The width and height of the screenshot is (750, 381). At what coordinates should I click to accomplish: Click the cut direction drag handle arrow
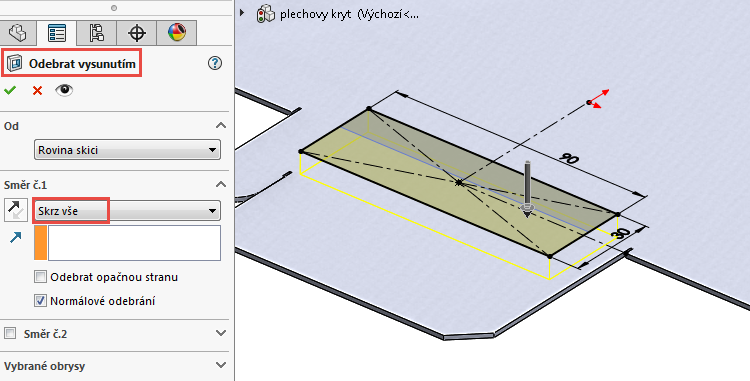[527, 190]
